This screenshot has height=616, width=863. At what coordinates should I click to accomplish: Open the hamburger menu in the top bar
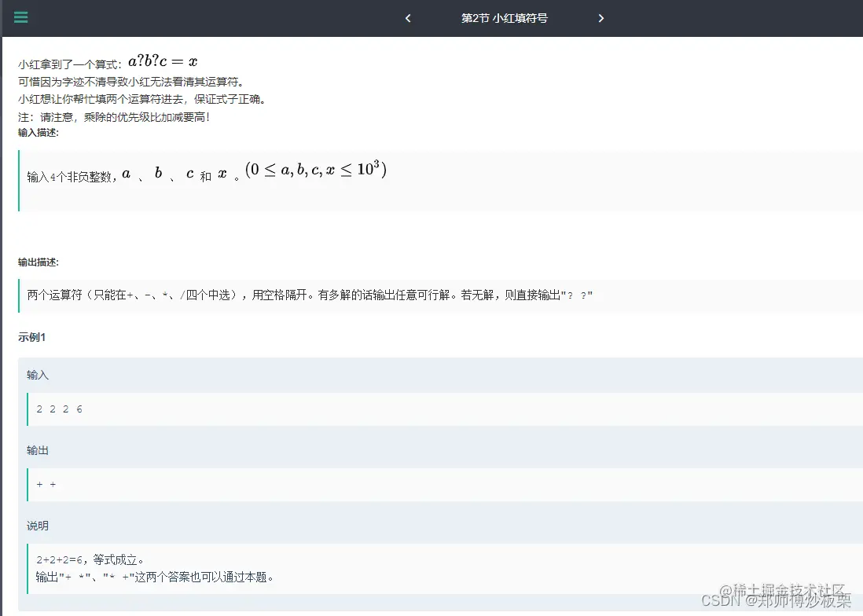(x=20, y=17)
